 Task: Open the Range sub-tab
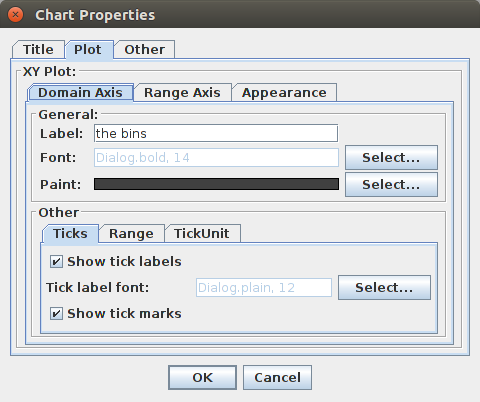[x=132, y=234]
